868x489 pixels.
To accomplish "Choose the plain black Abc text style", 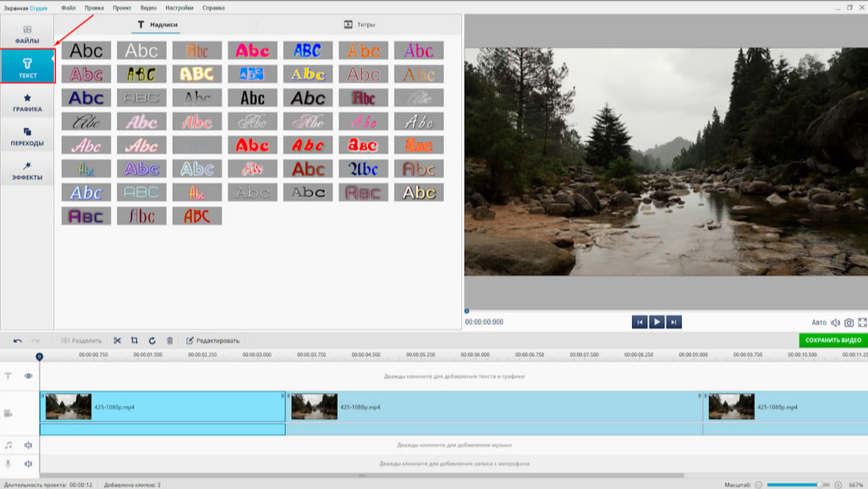I will [x=86, y=51].
